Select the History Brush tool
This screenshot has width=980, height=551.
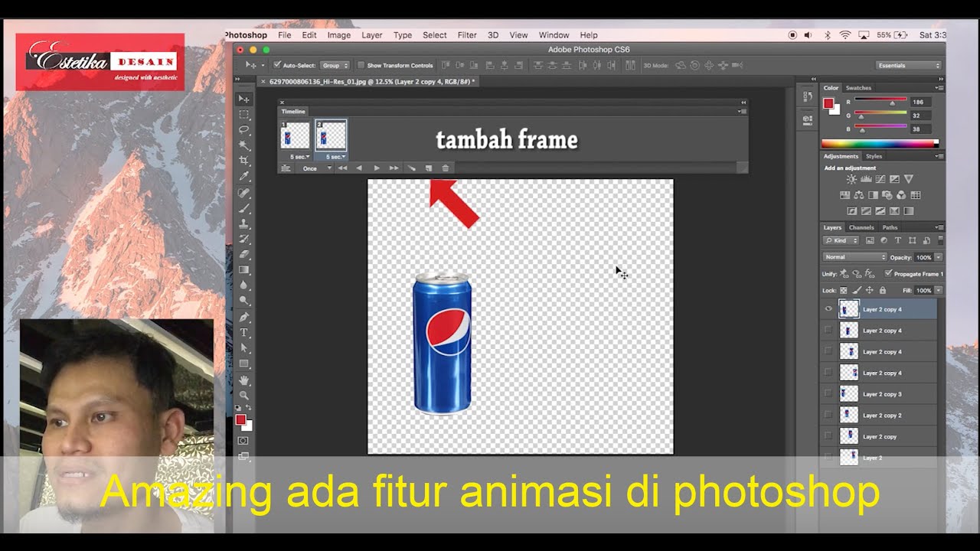click(244, 239)
